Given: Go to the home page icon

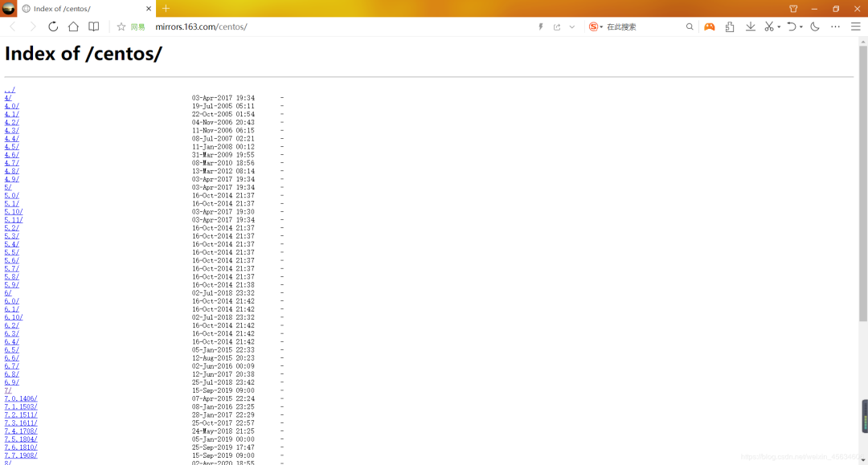Looking at the screenshot, I should 73,27.
